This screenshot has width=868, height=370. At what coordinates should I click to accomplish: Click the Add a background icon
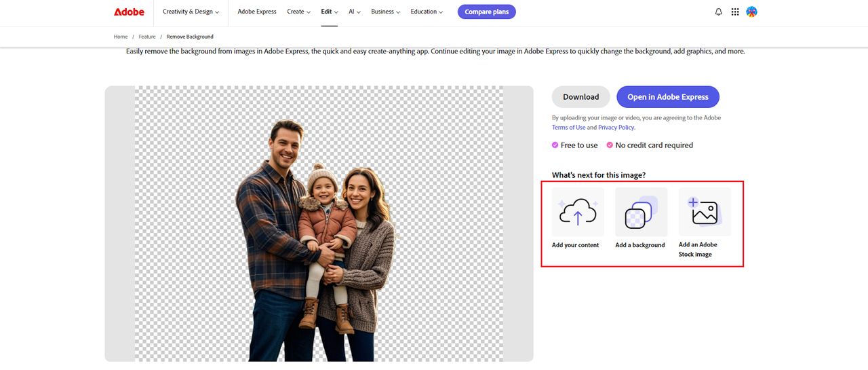pos(641,212)
